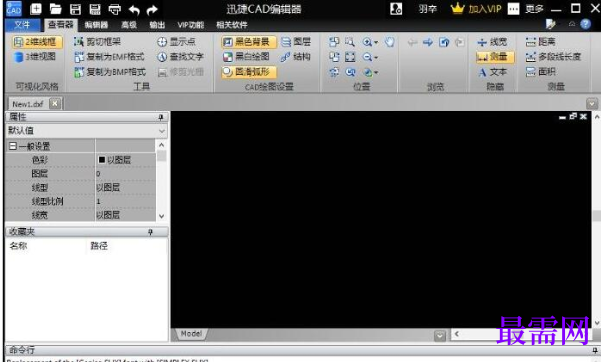Open the zoom-in dropdown arrow
Image resolution: width=608 pixels, height=362 pixels.
pos(376,42)
